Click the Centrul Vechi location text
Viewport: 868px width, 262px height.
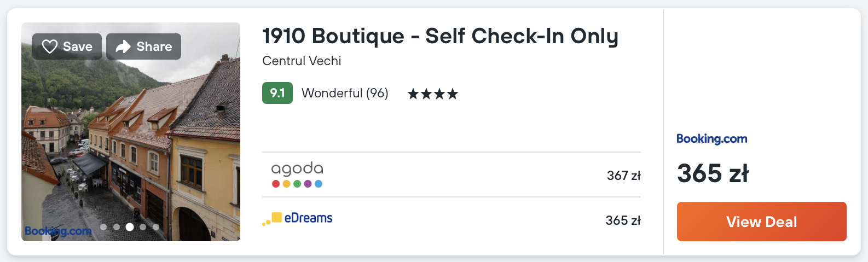pyautogui.click(x=302, y=61)
